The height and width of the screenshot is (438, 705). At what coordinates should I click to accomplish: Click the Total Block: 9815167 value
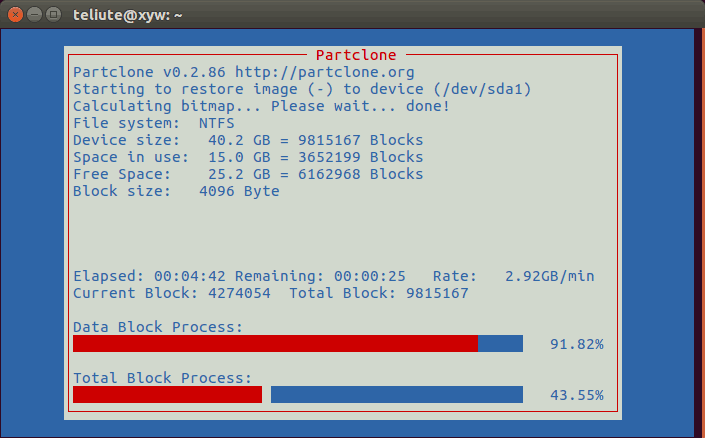pyautogui.click(x=437, y=293)
